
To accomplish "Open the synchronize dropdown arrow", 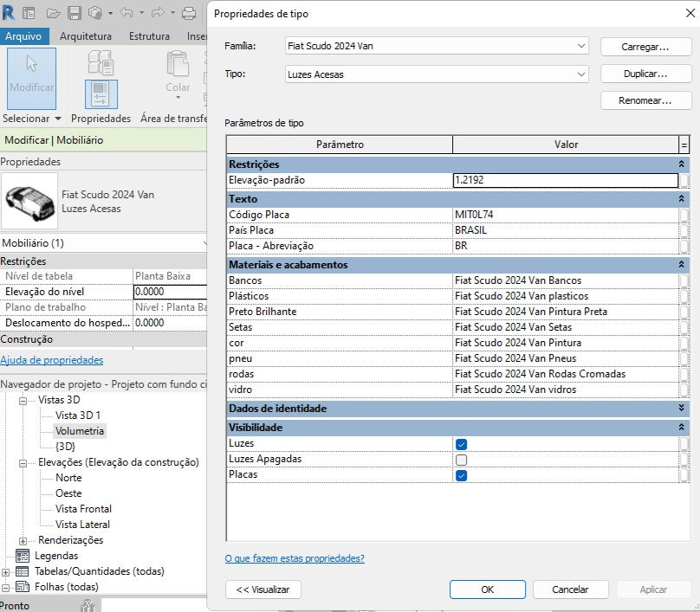I will coord(110,13).
